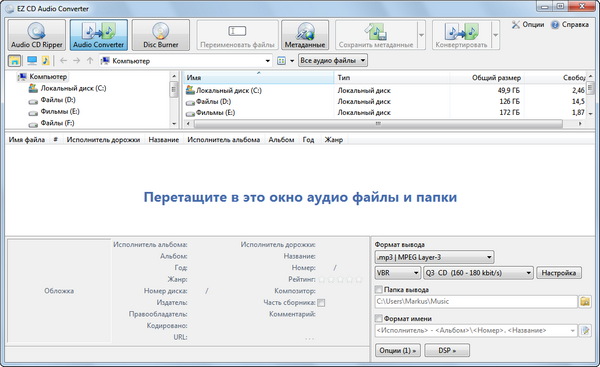Click the music note library icon
Viewport: 600px width, 367px height.
tap(46, 60)
